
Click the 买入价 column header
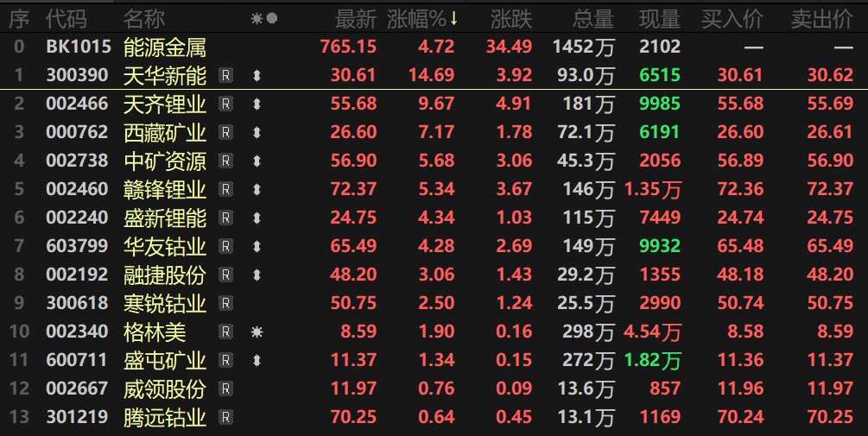click(x=732, y=18)
